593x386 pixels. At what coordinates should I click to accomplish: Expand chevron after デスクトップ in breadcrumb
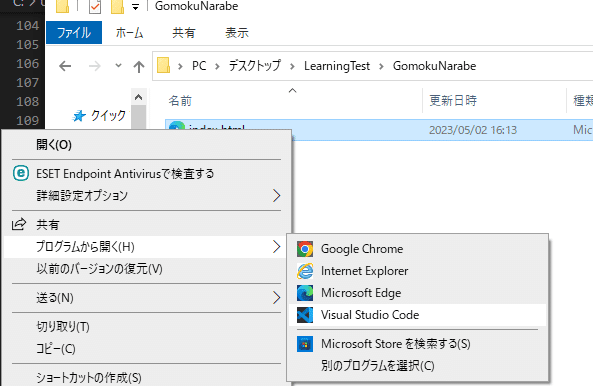(x=292, y=67)
